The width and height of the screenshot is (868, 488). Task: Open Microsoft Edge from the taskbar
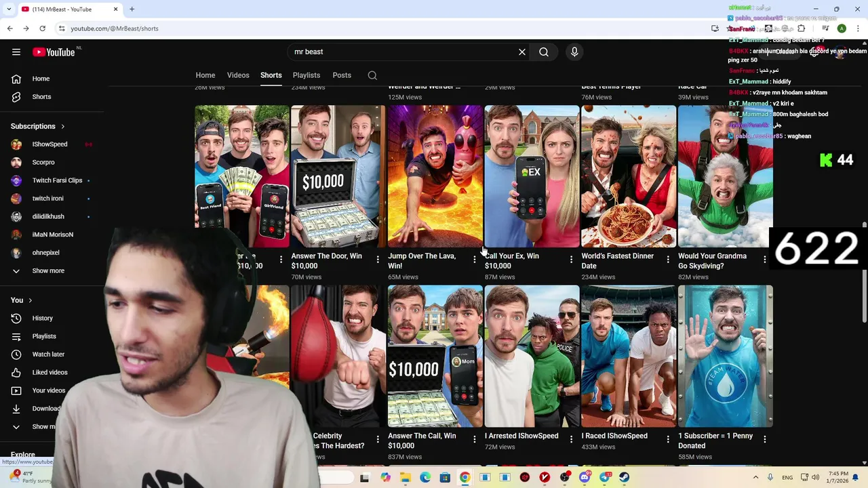click(425, 478)
